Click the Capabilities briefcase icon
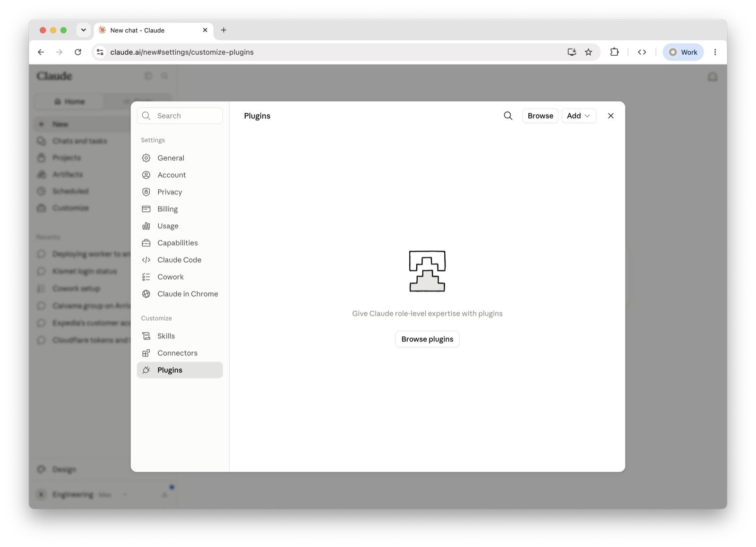 click(146, 243)
